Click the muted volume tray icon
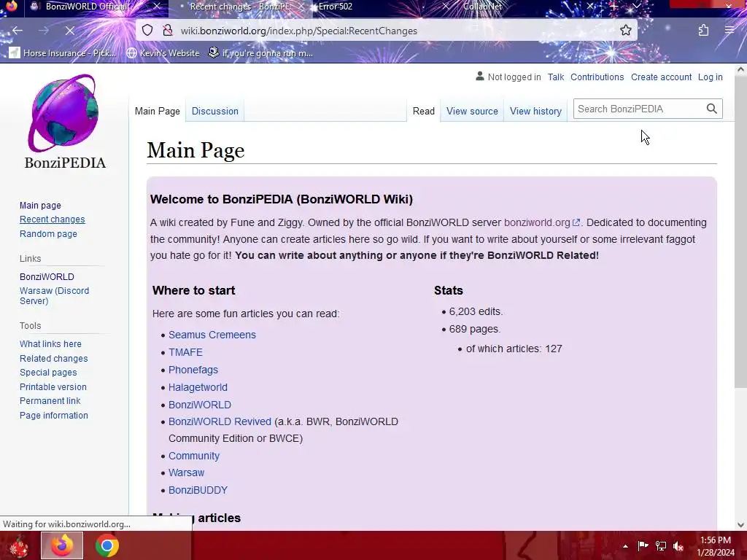The width and height of the screenshot is (747, 560). coord(678,545)
